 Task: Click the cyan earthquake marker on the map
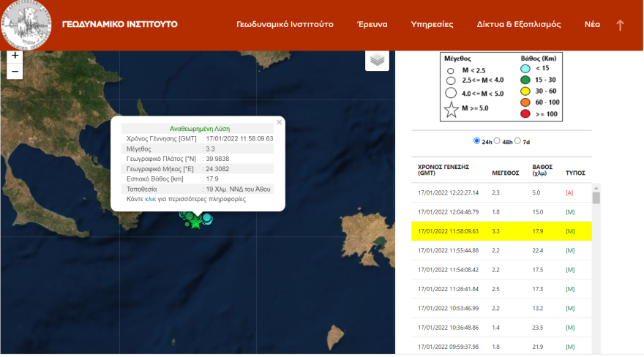click(x=208, y=219)
